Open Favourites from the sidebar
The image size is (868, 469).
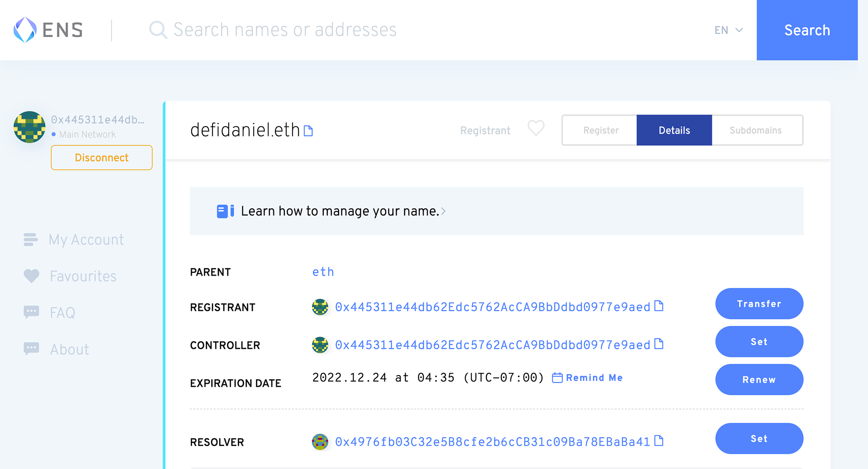tap(83, 276)
